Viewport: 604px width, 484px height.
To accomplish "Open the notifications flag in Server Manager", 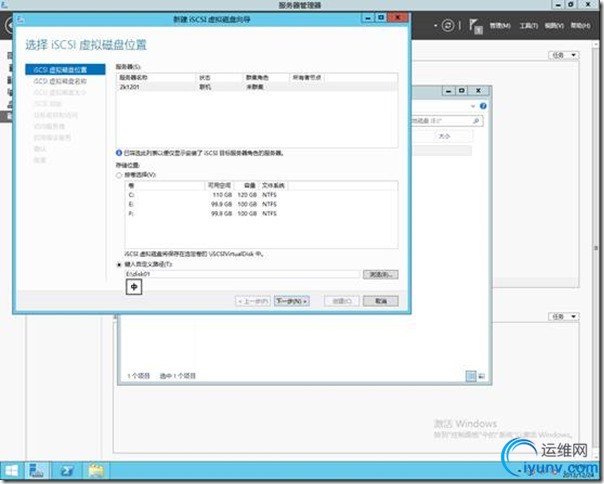I will [476, 26].
